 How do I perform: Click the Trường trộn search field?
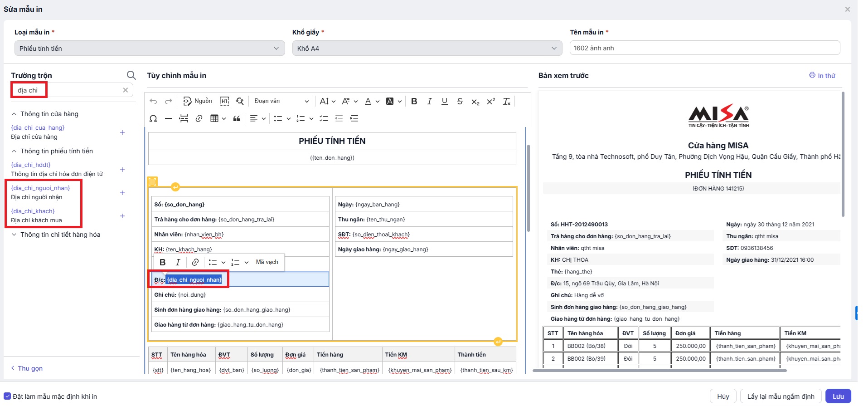pyautogui.click(x=72, y=90)
